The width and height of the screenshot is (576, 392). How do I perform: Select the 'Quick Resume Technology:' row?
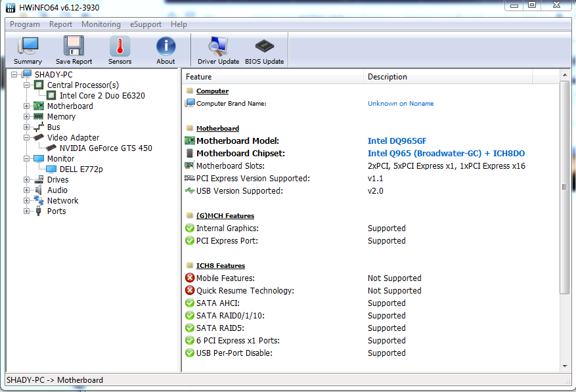[x=371, y=291]
